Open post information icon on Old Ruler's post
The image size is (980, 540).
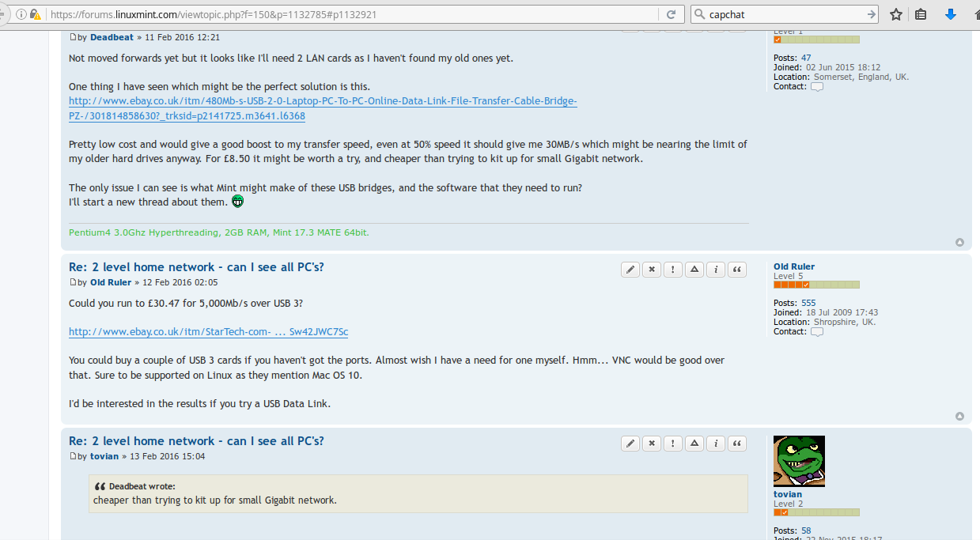click(x=716, y=270)
